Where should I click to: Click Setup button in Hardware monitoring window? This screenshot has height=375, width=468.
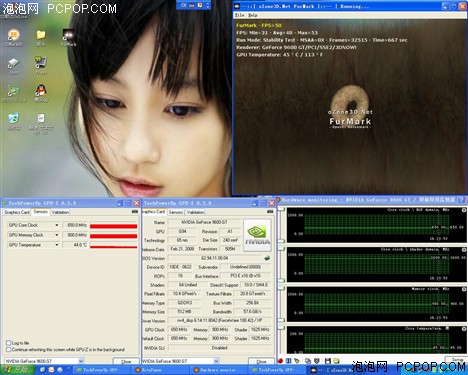pyautogui.click(x=457, y=360)
